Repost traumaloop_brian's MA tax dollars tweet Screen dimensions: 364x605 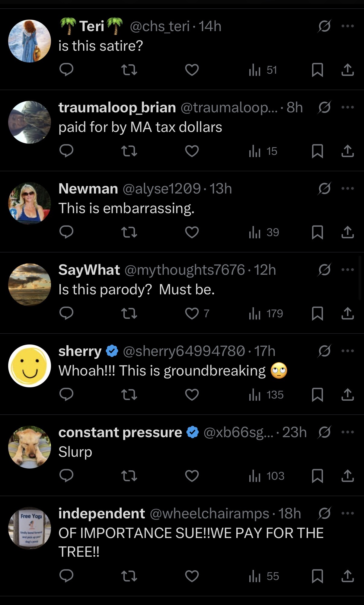[x=129, y=151]
